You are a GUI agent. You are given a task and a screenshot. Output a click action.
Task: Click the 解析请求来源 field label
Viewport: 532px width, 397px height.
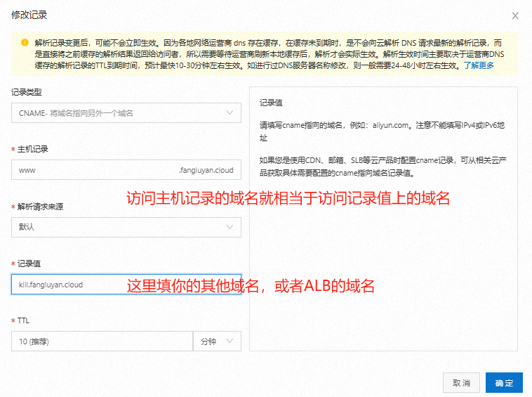pos(40,207)
